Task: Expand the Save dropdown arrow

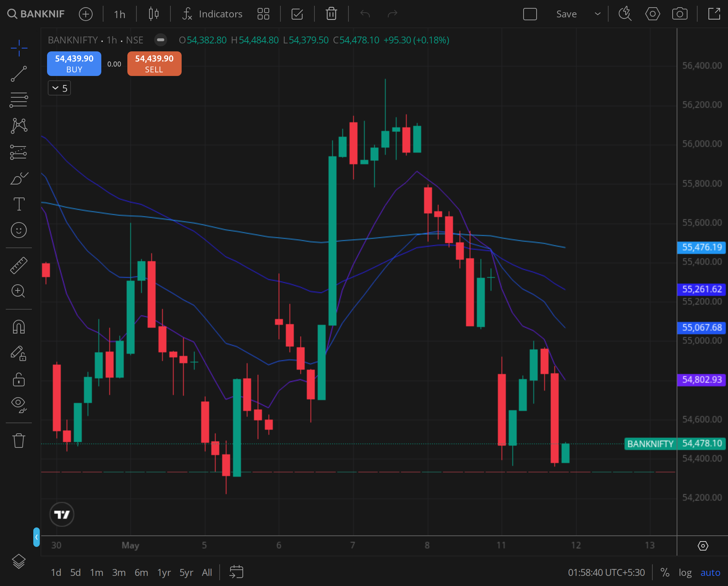Action: 598,14
